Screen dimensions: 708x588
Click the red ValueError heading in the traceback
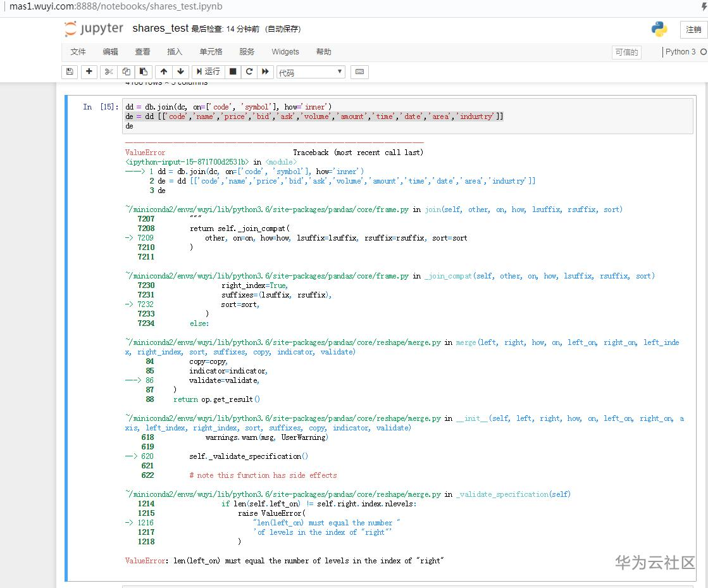[145, 153]
